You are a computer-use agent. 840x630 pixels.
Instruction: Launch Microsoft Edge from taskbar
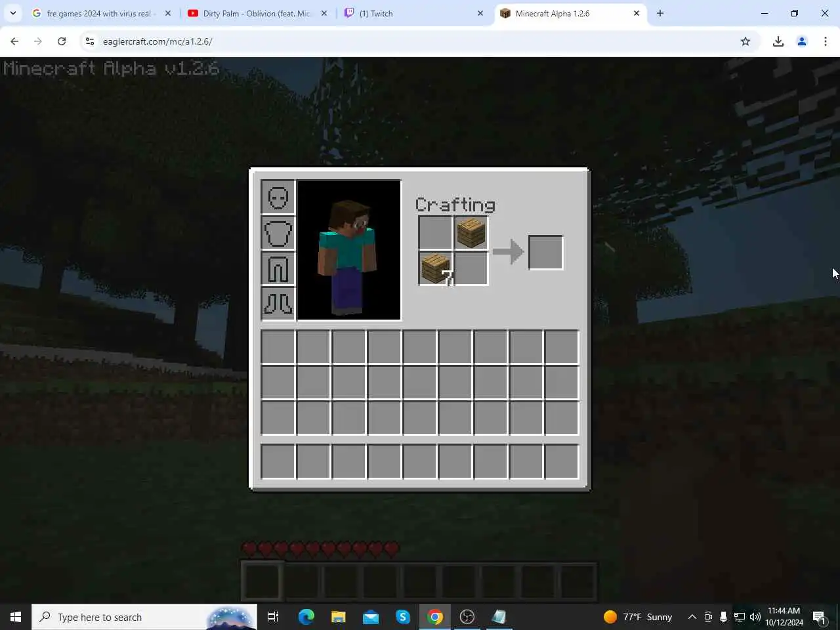tap(306, 617)
